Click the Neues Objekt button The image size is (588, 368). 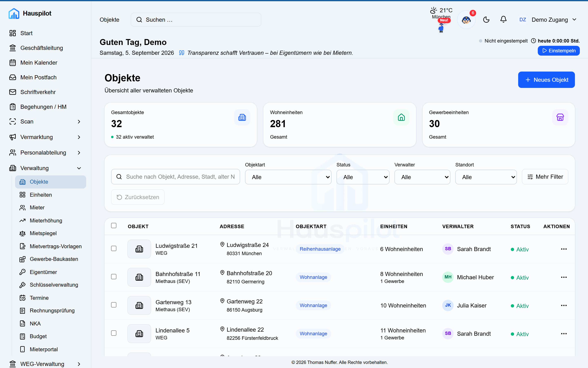tap(546, 80)
